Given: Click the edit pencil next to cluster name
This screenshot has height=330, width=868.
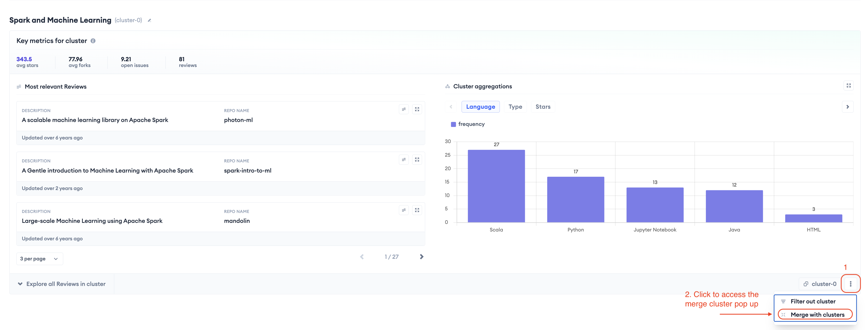Looking at the screenshot, I should click(149, 21).
